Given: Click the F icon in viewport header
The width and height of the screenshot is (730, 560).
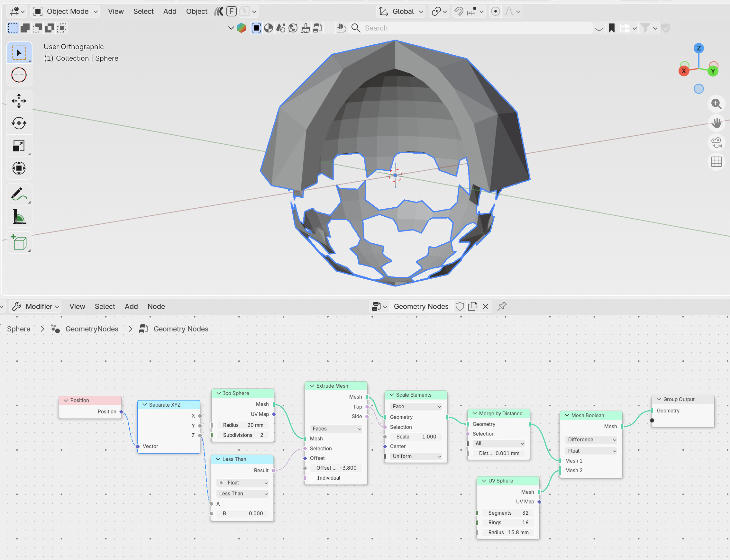Looking at the screenshot, I should click(x=232, y=11).
